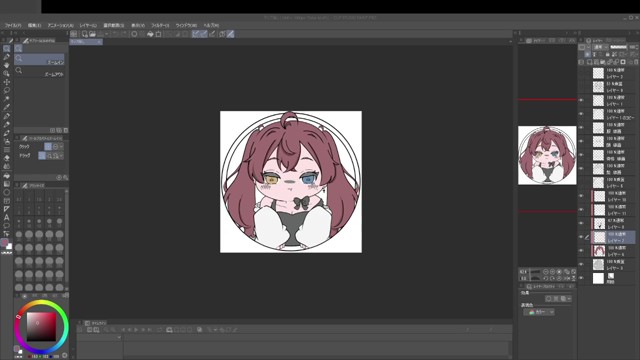The height and width of the screenshot is (360, 640).
Task: Click the canvas document tab
Action: (86, 42)
